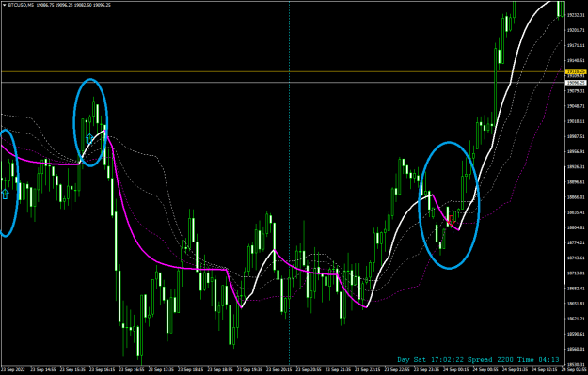Viewport: 588px width, 375px height.
Task: Select the blue up arrow at left chart edge
Action: click(5, 194)
